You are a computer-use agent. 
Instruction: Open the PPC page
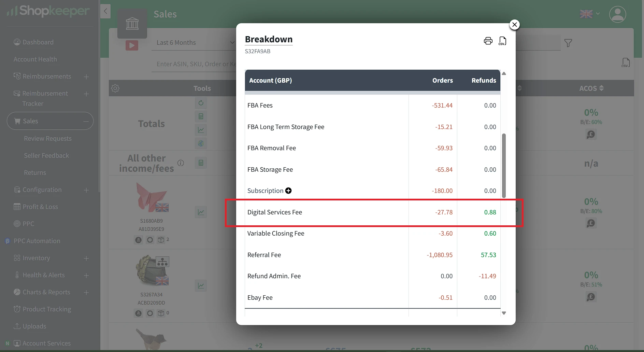click(x=24, y=224)
